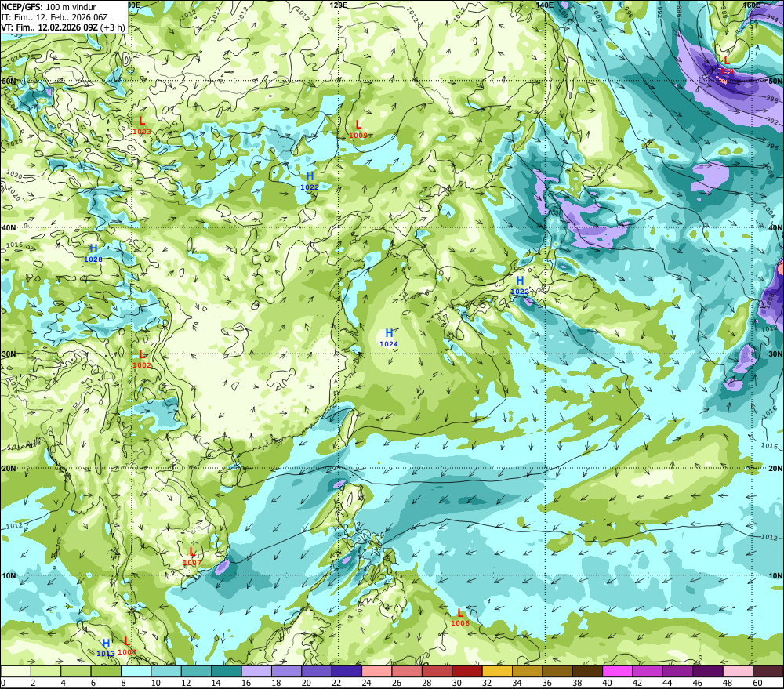784x689 pixels.
Task: Pick the dark red 30–32 legend swatch
Action: (x=467, y=671)
